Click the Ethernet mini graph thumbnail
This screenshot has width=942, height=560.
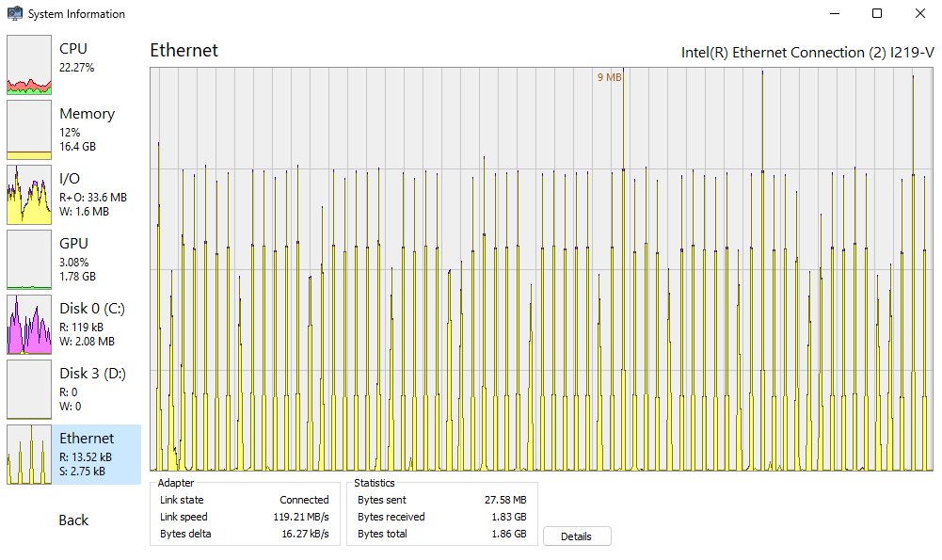click(x=29, y=455)
